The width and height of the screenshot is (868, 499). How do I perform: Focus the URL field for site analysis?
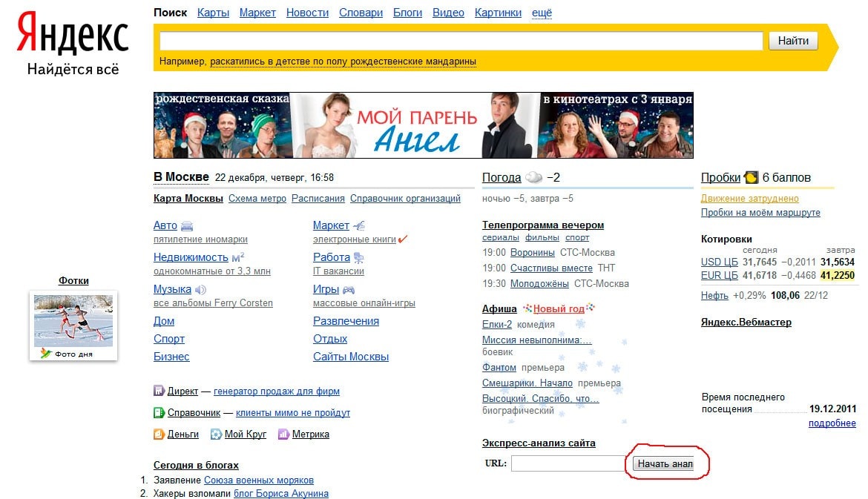coord(568,463)
